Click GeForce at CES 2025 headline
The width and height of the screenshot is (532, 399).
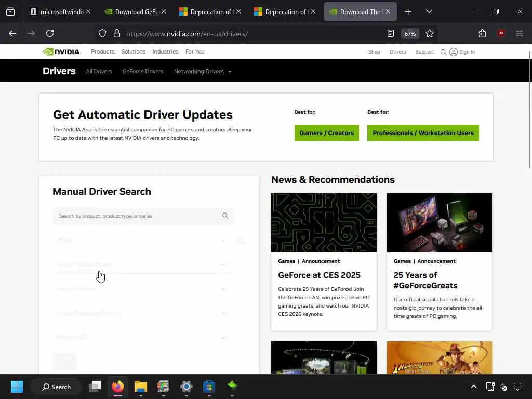[320, 275]
